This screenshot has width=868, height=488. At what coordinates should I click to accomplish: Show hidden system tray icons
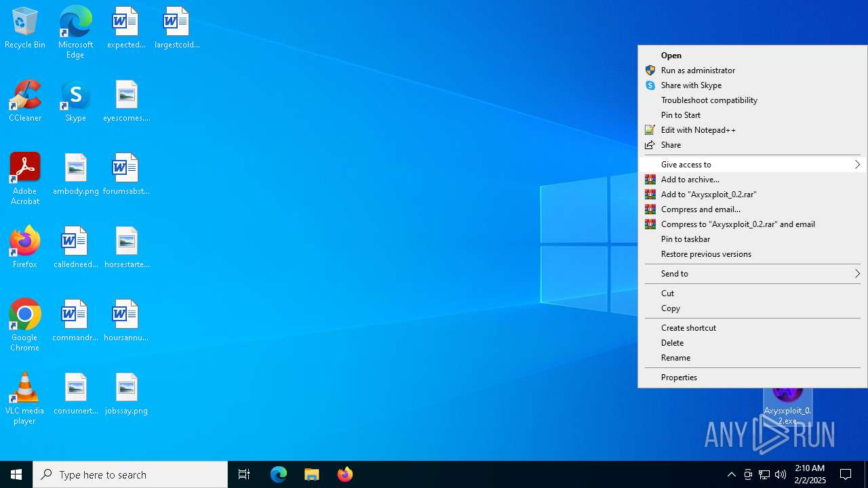[x=731, y=474]
